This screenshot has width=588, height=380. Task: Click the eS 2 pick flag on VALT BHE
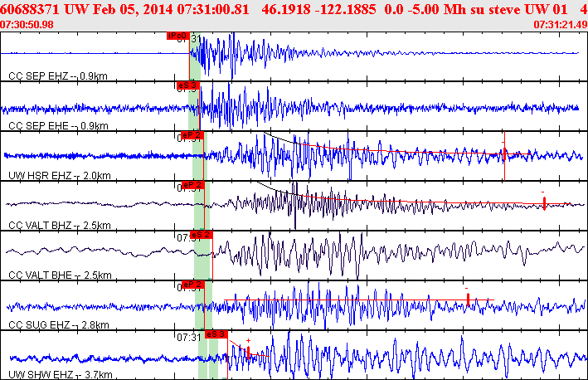[203, 235]
